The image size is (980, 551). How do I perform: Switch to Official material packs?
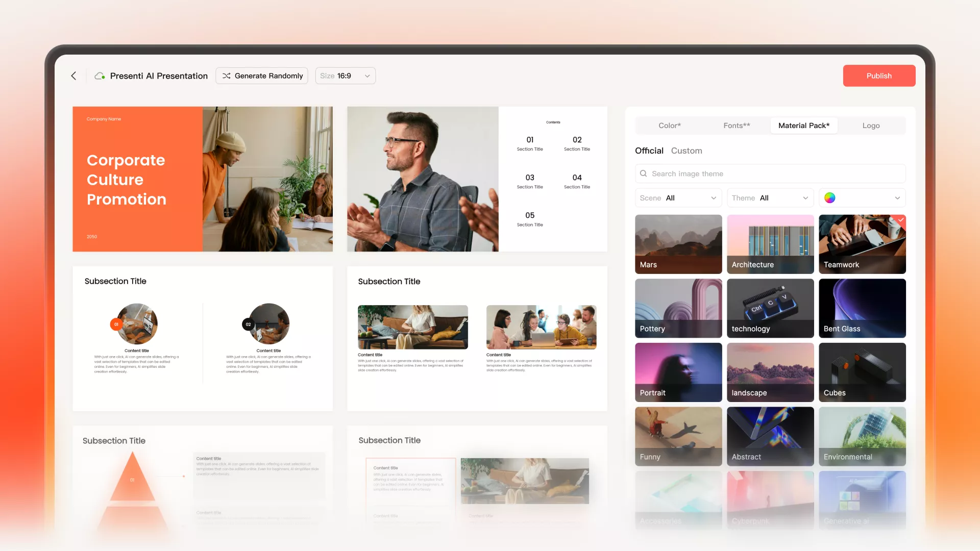click(x=649, y=151)
